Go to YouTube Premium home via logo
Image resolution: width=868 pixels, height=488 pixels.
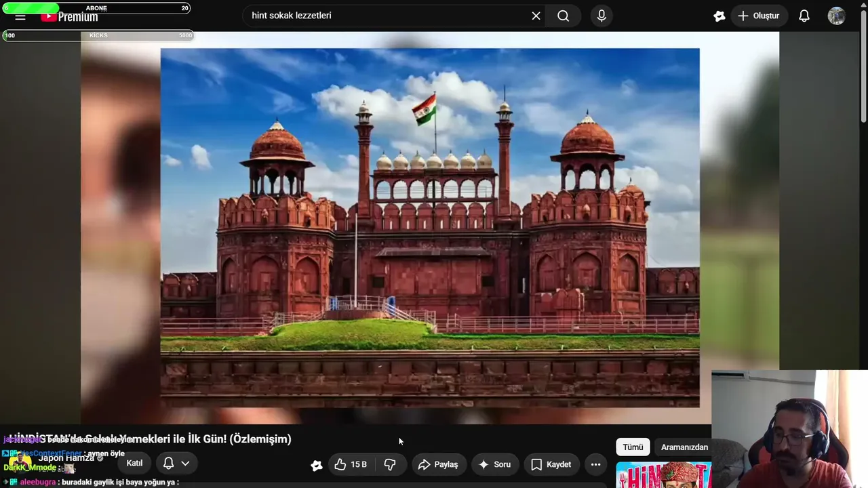69,17
